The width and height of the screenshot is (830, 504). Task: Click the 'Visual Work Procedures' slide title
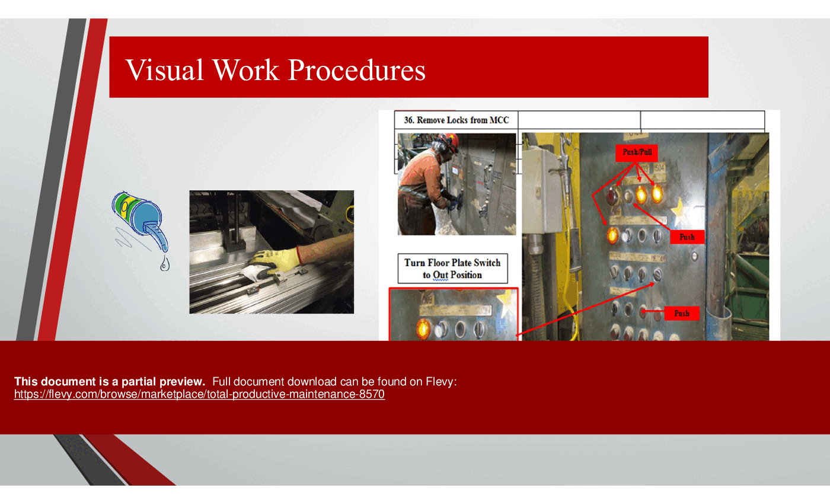tap(275, 70)
